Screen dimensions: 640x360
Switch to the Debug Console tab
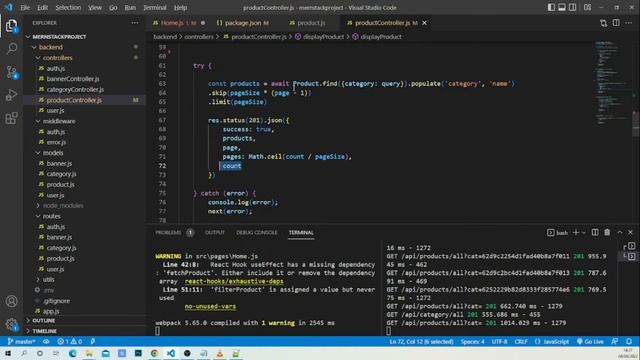click(256, 232)
